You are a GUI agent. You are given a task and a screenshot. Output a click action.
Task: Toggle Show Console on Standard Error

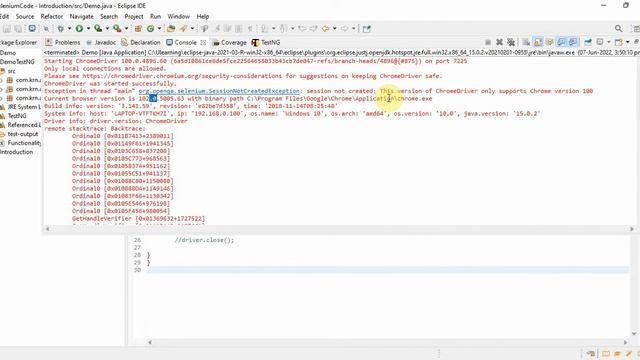coord(573,42)
